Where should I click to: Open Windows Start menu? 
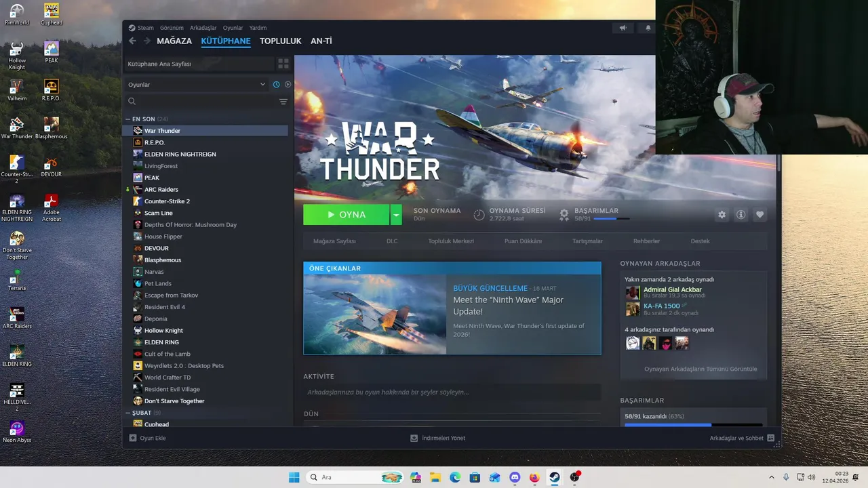pos(294,477)
